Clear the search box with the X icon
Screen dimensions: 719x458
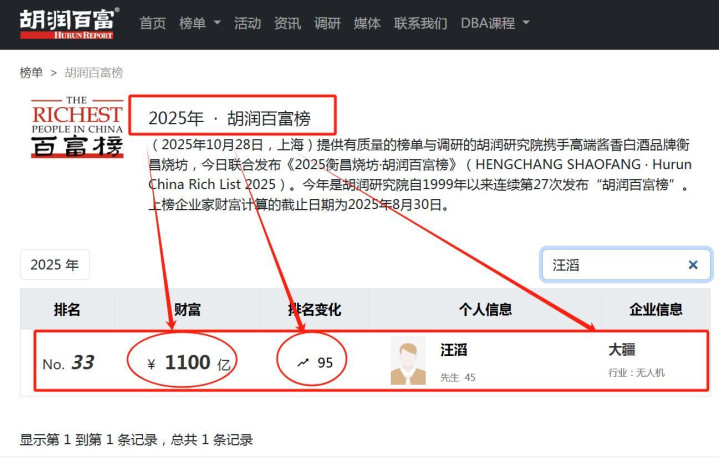tap(693, 265)
